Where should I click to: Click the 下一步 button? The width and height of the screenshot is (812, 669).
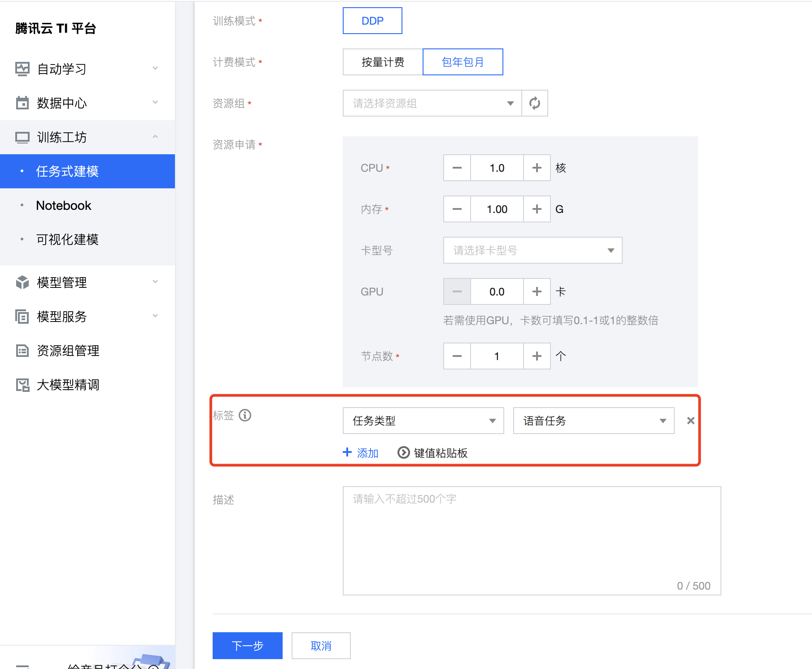(x=247, y=646)
